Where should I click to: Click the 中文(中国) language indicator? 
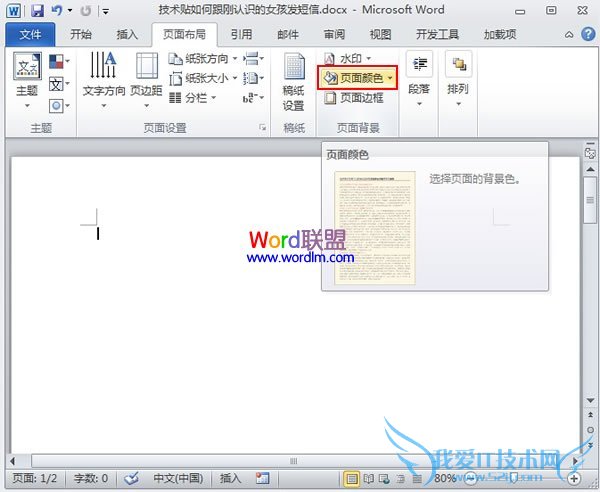[178, 478]
